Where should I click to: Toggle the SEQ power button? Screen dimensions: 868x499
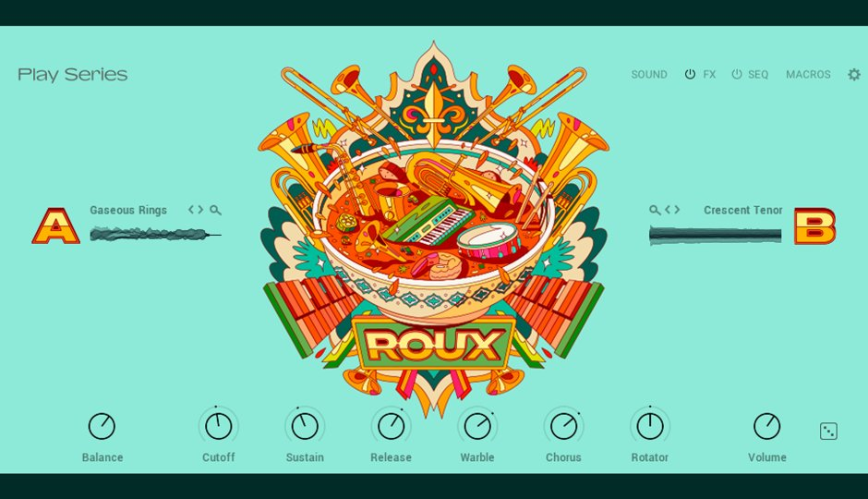[x=737, y=74]
